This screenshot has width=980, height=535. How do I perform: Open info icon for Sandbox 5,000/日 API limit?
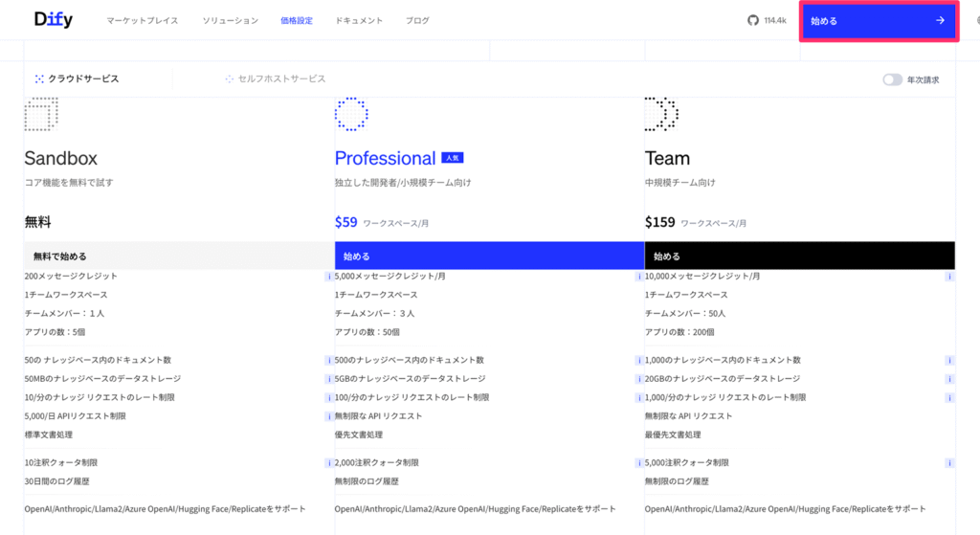coord(329,416)
